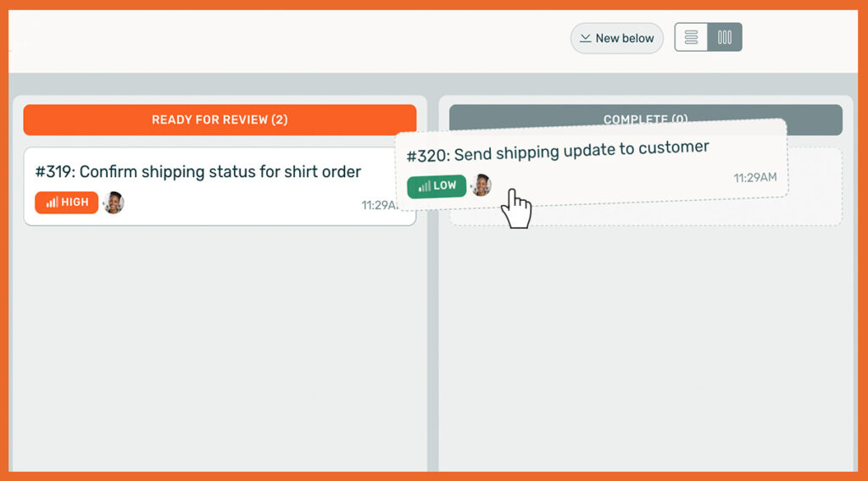
Task: Click the assignee avatar on ticket #320
Action: (481, 185)
